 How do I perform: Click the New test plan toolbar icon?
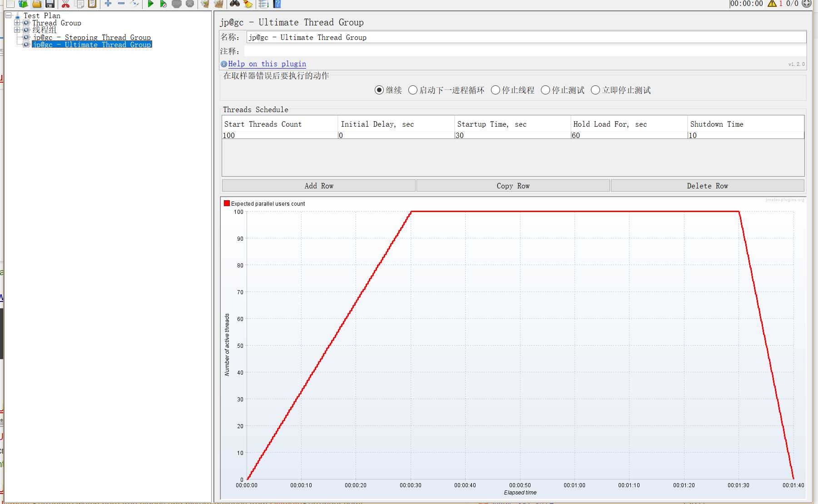[10, 4]
